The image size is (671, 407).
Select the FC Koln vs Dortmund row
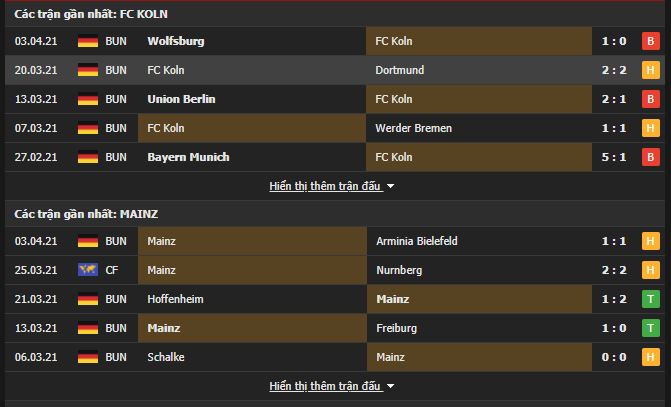pos(335,70)
